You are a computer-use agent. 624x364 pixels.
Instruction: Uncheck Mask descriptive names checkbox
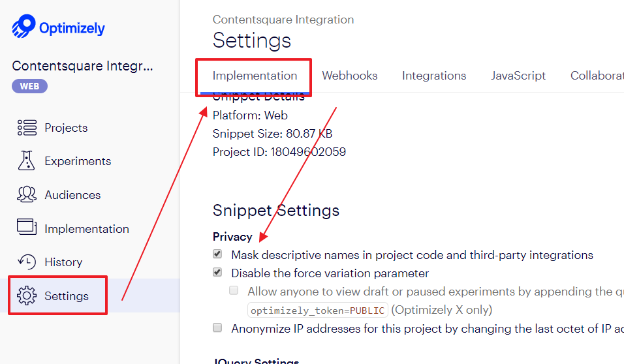coord(217,254)
